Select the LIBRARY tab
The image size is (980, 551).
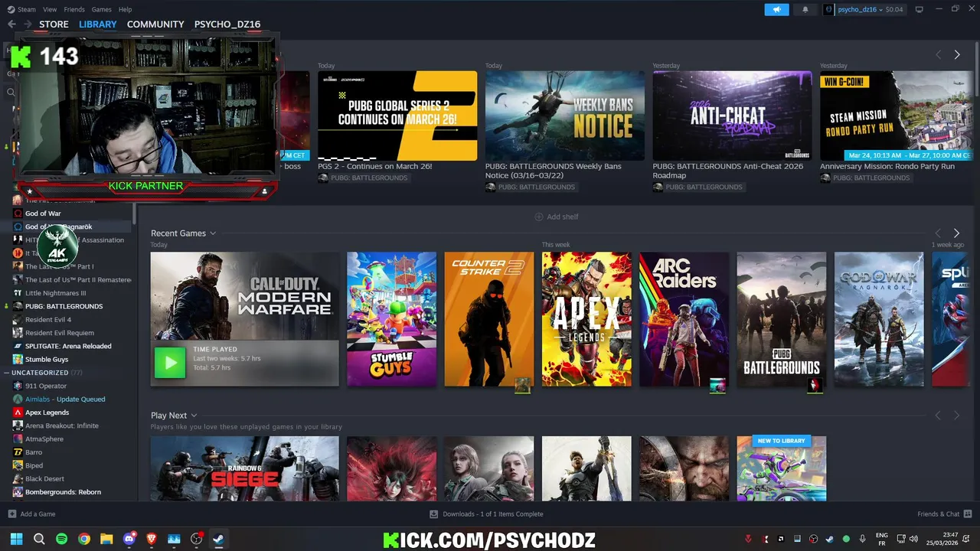click(98, 24)
